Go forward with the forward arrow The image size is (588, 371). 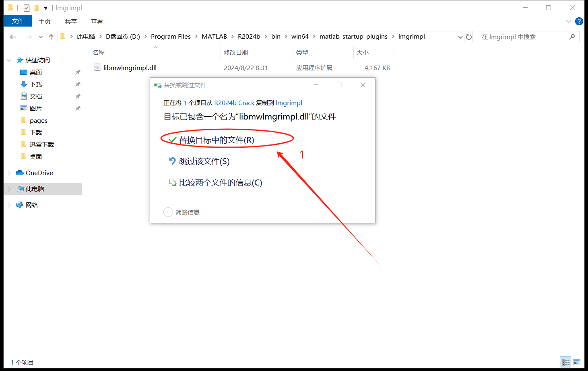click(x=29, y=37)
